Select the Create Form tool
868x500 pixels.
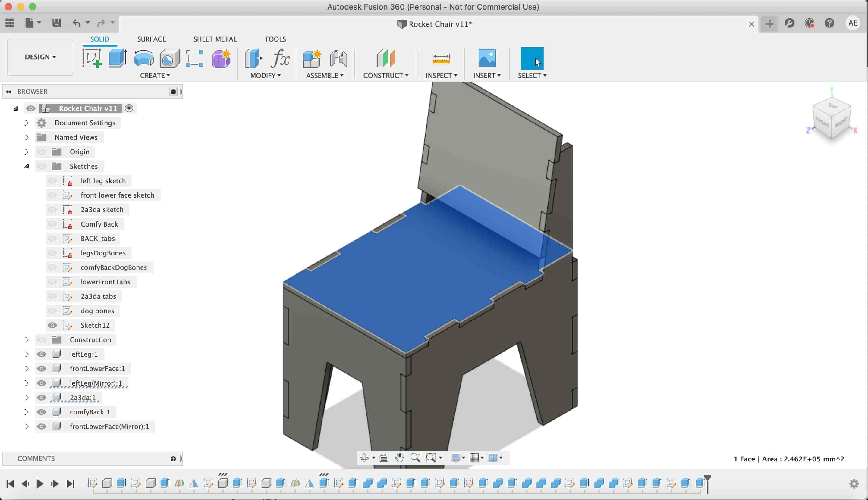221,58
